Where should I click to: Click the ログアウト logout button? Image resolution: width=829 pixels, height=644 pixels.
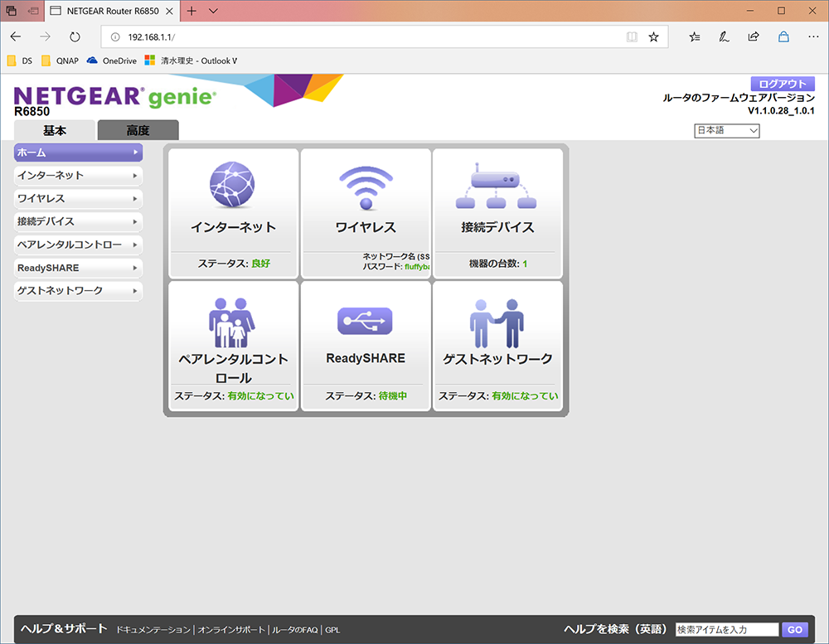pos(782,84)
